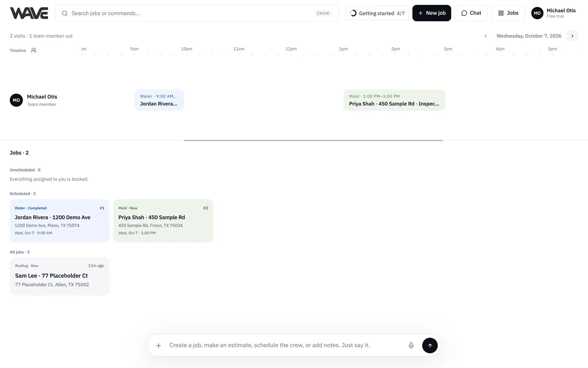Open the Mold 1:00 PM–3:00 PM timeline visit
This screenshot has width=588, height=368.
click(394, 100)
